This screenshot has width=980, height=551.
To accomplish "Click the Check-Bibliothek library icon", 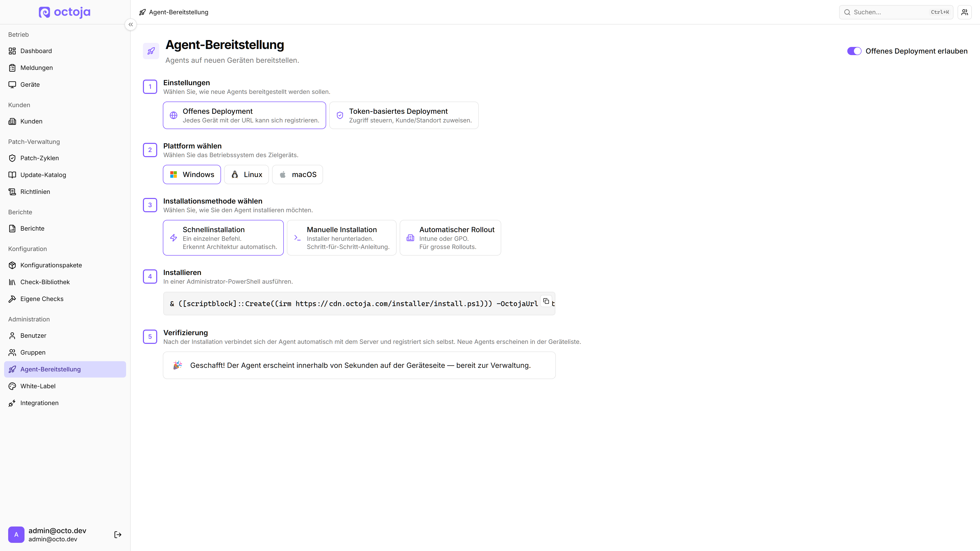I will click(x=12, y=282).
